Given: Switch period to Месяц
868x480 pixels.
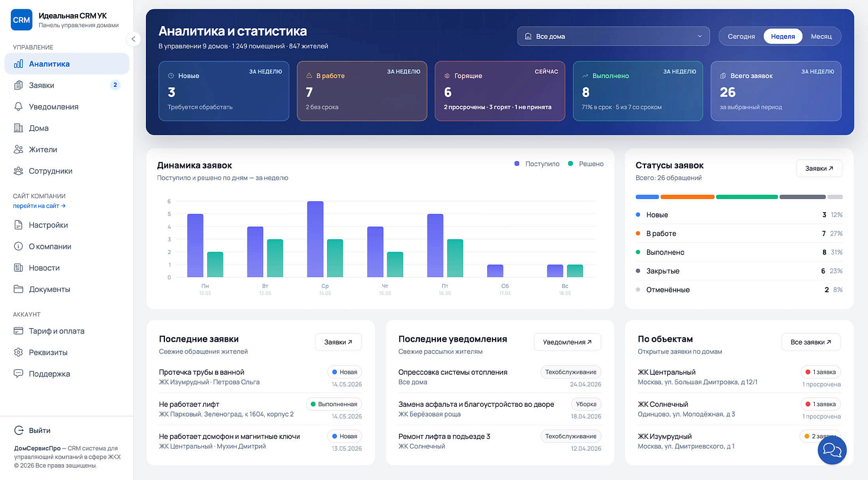Looking at the screenshot, I should point(821,36).
